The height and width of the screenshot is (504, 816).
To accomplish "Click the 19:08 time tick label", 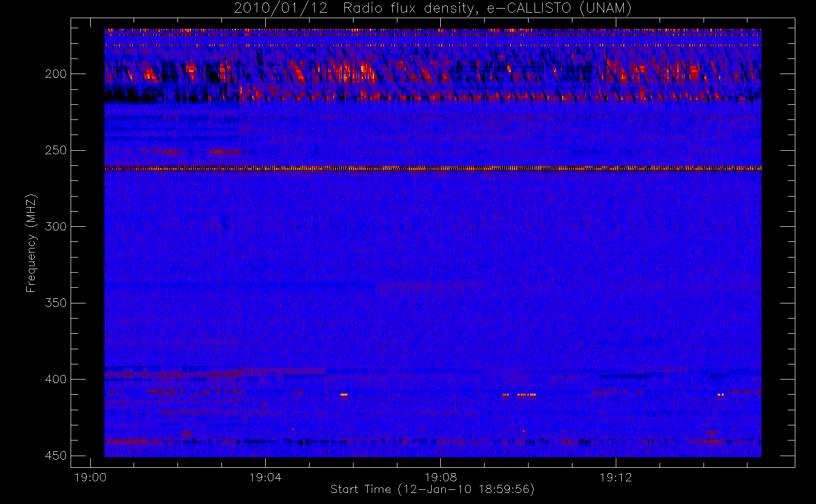I will pyautogui.click(x=441, y=477).
